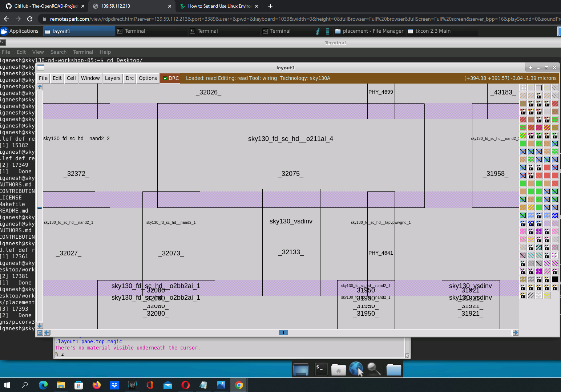Select the black metal swatch in the layer palette

tap(555, 279)
